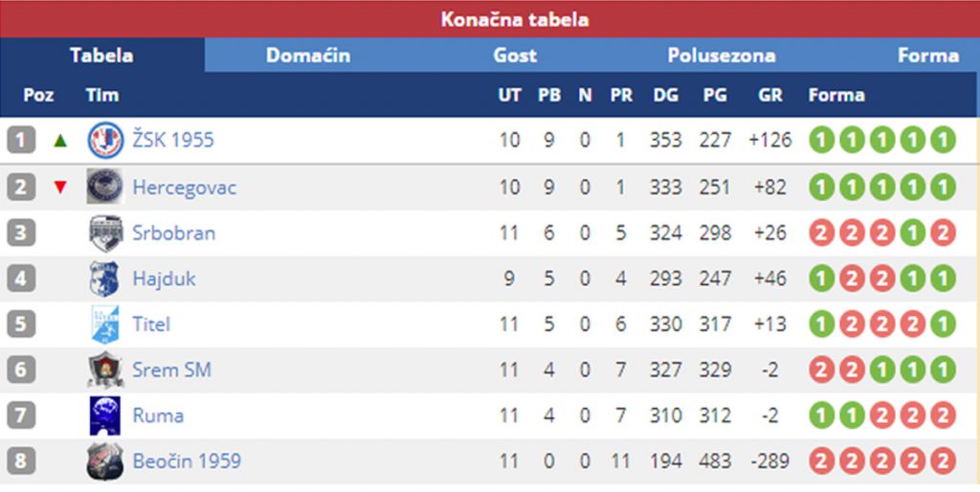
Task: Click the Beočin 1959 team name
Action: point(187,461)
